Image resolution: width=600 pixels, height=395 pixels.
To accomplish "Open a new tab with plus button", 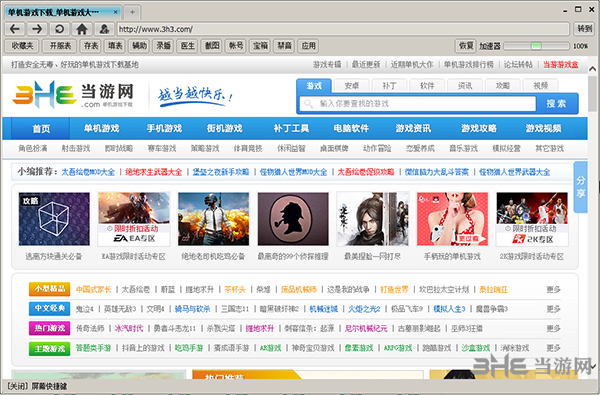I will [x=132, y=12].
